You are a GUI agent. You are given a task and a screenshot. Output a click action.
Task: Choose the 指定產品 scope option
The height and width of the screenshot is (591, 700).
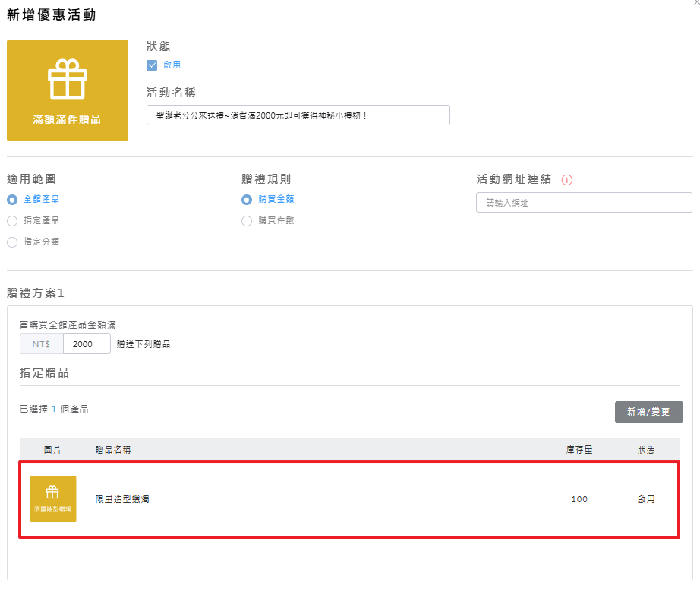(x=12, y=221)
